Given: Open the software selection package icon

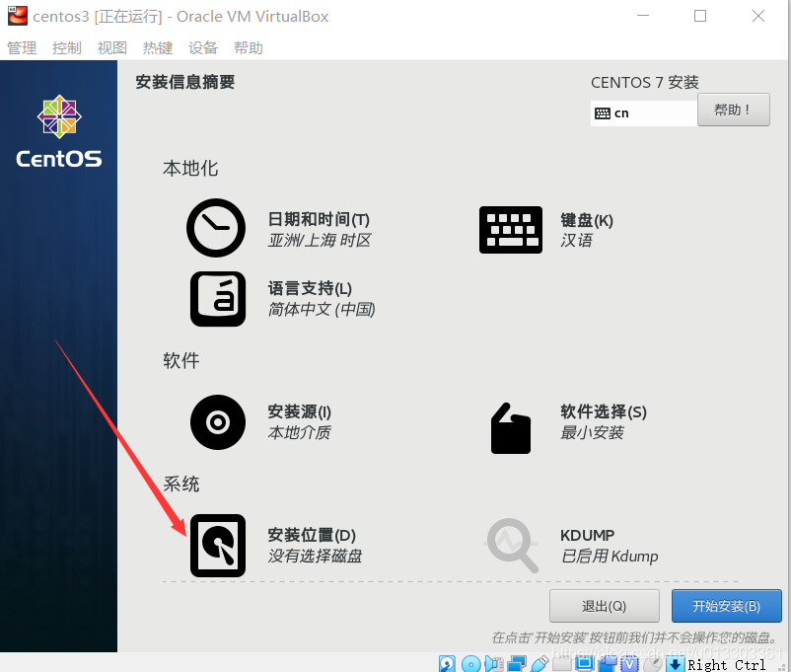Looking at the screenshot, I should 511,428.
